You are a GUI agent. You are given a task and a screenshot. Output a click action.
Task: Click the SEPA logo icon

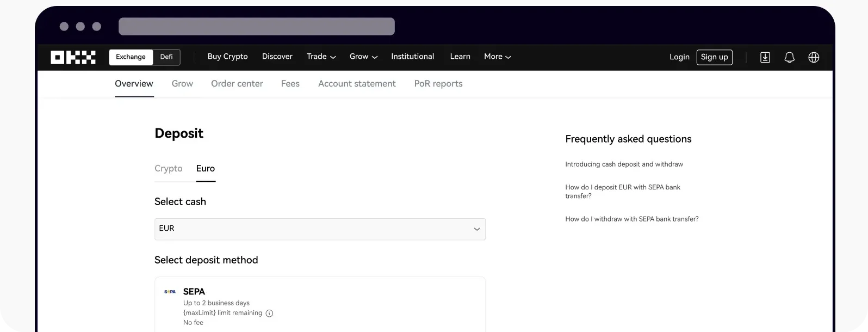[x=170, y=292]
